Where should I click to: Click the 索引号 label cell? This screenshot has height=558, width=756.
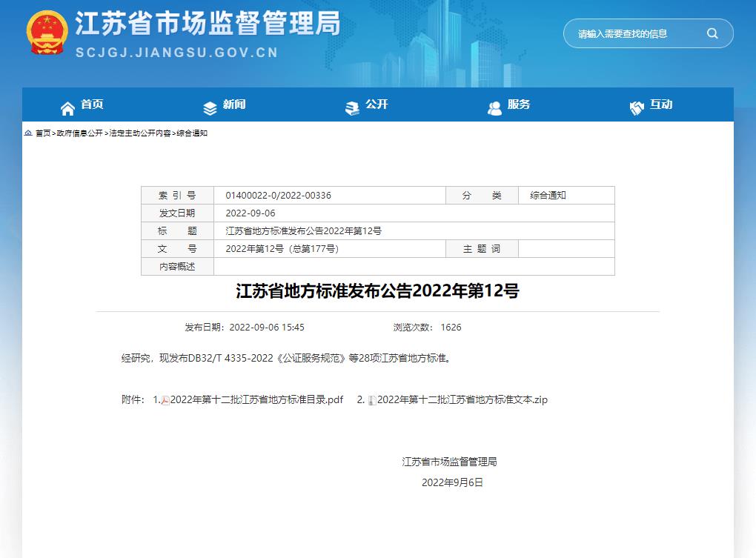[177, 195]
